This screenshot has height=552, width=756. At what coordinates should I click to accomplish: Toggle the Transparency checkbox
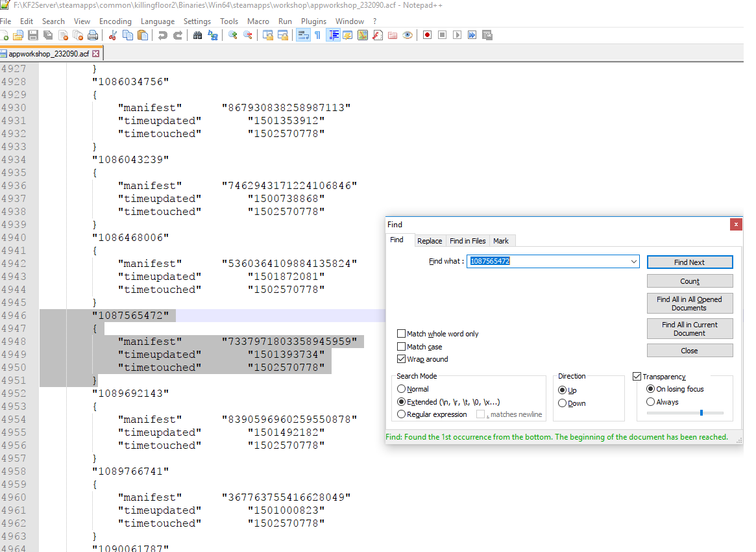point(637,377)
